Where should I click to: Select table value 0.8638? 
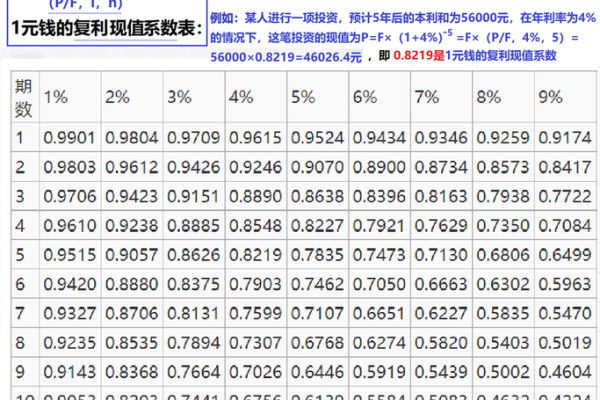click(x=317, y=196)
